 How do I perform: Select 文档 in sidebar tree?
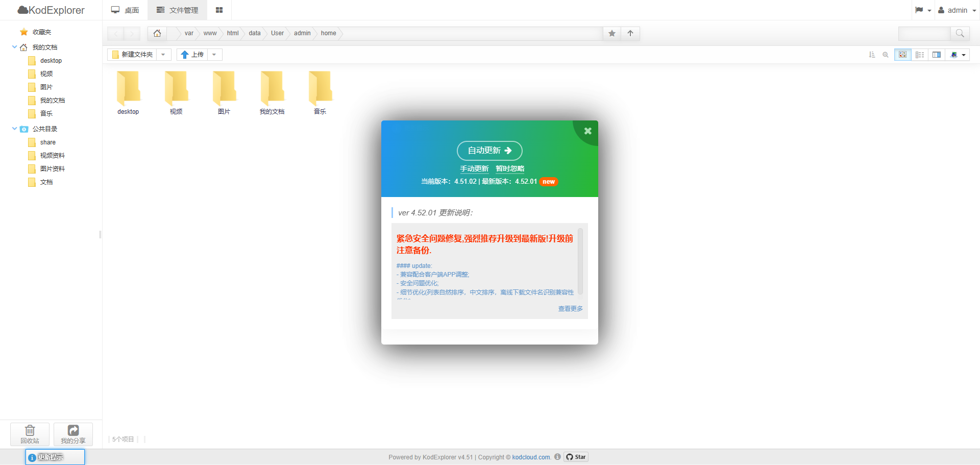(46, 182)
